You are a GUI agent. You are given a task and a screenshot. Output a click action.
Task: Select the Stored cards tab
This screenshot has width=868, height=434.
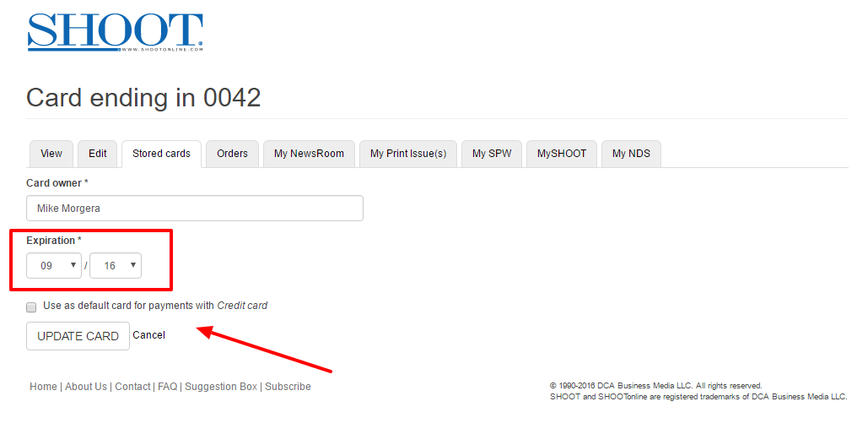point(162,154)
